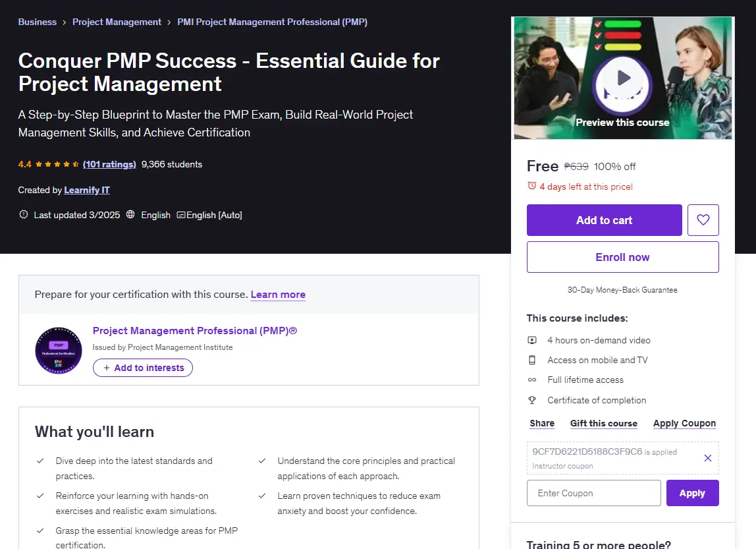Click the Last updated 3/2025 text
Viewport: 756px width, 549px height.
click(76, 215)
